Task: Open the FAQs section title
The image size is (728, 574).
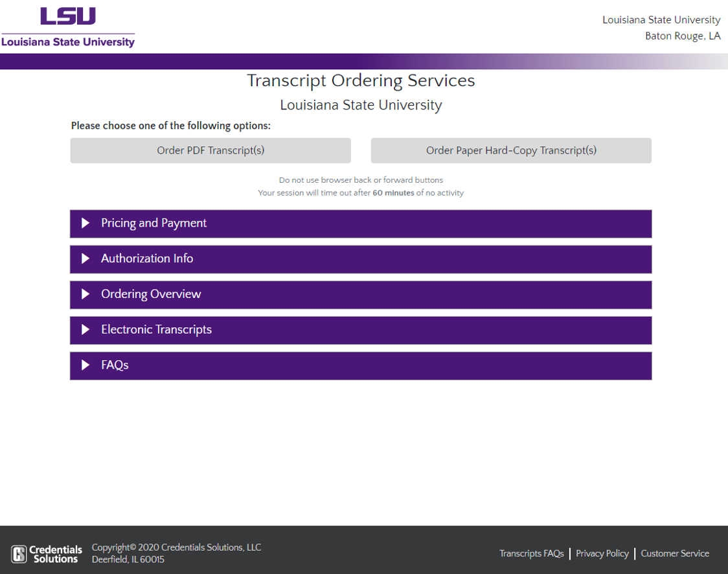Action: pos(115,365)
